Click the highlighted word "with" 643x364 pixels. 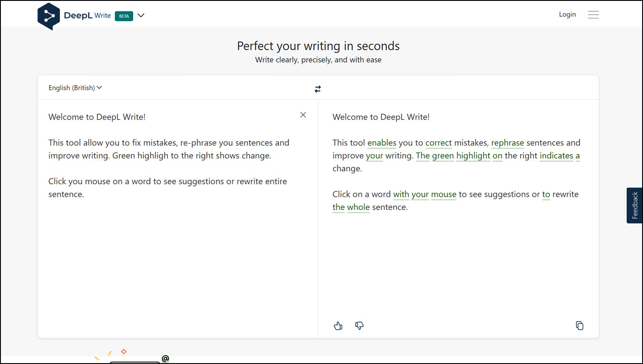click(401, 194)
